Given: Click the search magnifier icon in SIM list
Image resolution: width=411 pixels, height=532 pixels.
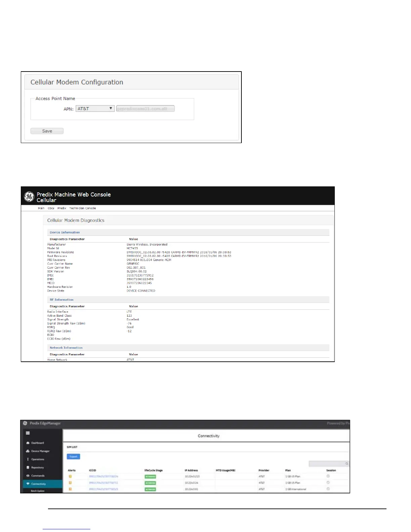Looking at the screenshot, I should [347, 464].
